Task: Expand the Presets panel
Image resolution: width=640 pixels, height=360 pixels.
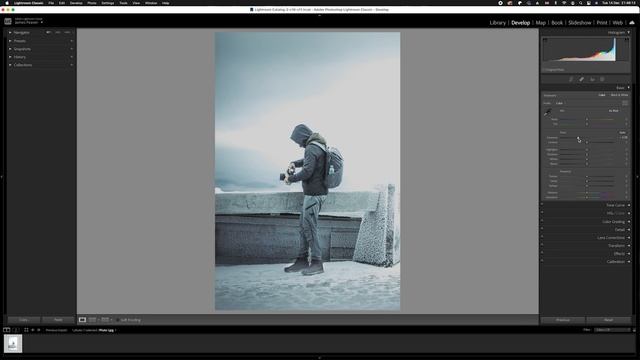Action: (10, 41)
